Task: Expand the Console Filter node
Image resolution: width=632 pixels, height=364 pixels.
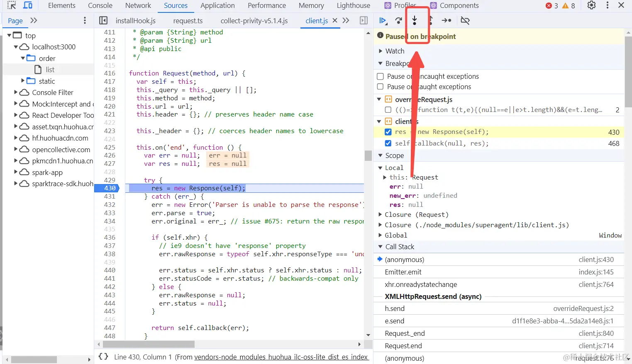Action: point(16,92)
